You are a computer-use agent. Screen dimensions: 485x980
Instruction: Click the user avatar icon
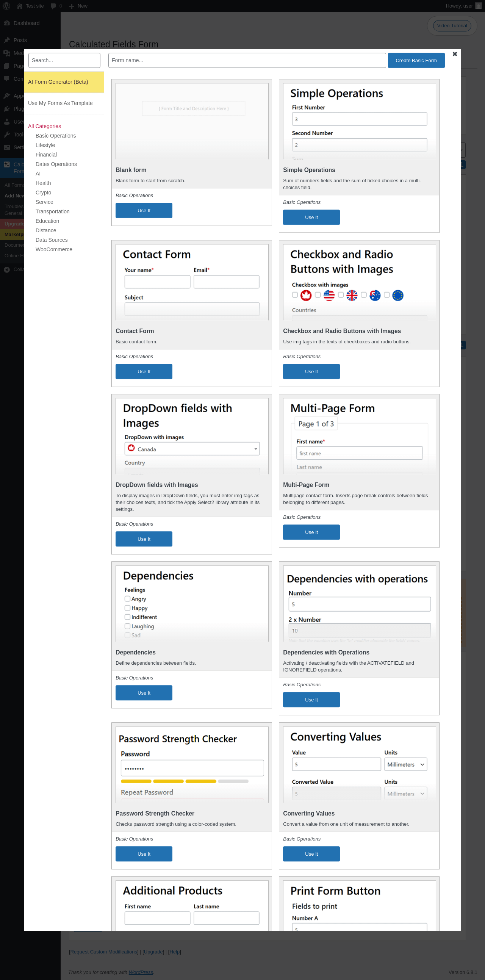coord(478,6)
